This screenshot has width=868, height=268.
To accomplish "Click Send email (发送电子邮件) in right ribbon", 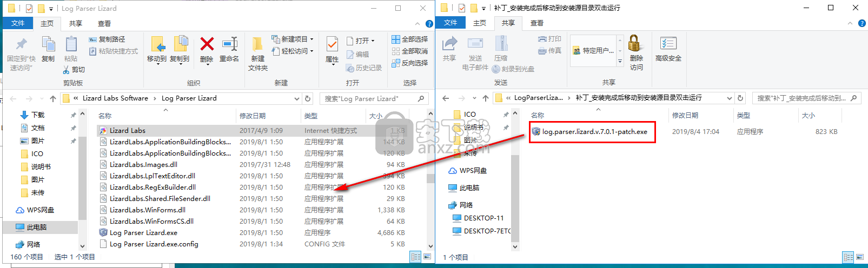I will tap(475, 53).
